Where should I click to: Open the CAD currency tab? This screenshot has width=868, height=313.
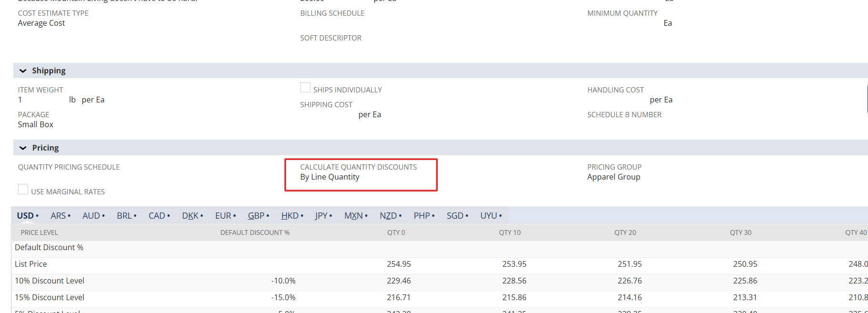coord(157,216)
